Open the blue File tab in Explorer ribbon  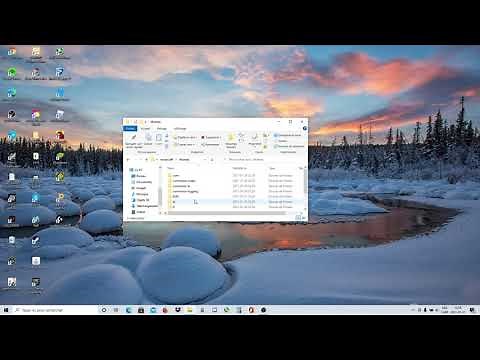(x=130, y=128)
